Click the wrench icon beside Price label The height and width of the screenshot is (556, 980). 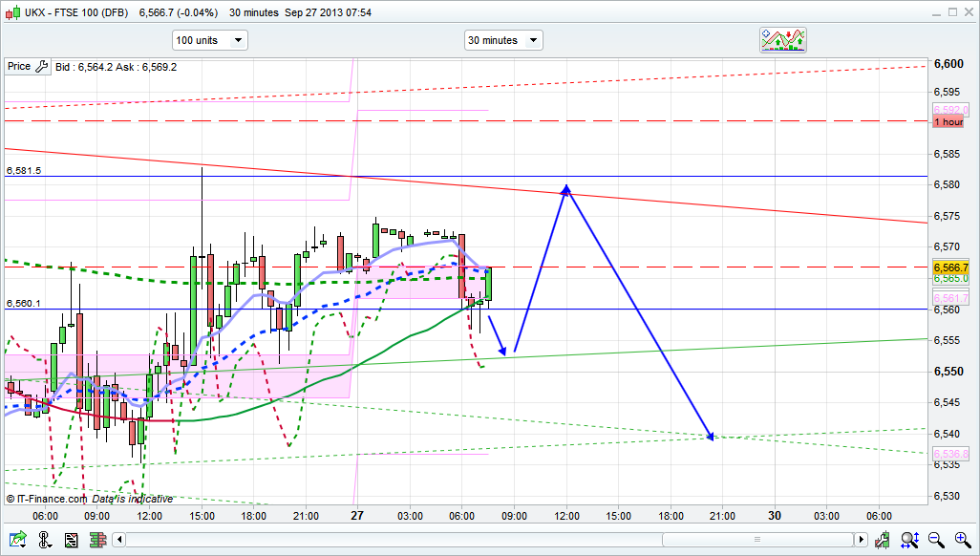[x=41, y=67]
